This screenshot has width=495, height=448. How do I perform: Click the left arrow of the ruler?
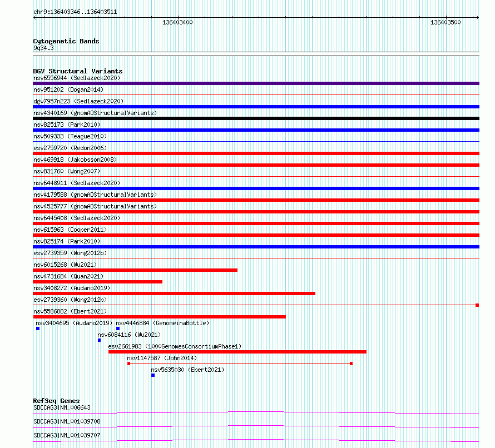34,18
